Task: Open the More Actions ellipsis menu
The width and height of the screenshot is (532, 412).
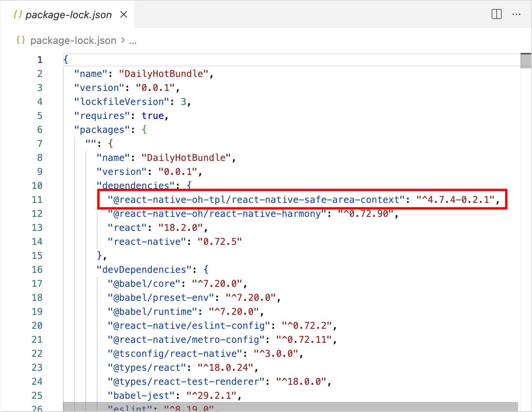Action: click(x=516, y=14)
